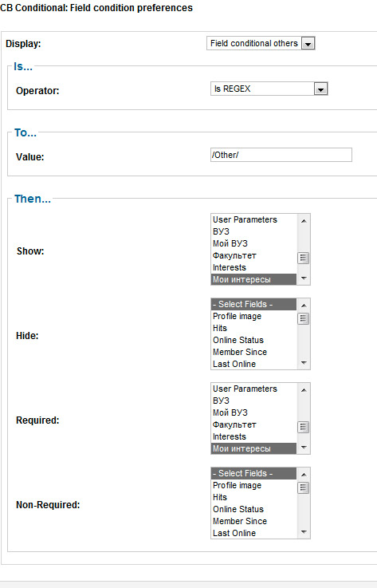Screen dimensions: 377x588
Task: Click the Value field containing /Other/
Action: tap(281, 155)
